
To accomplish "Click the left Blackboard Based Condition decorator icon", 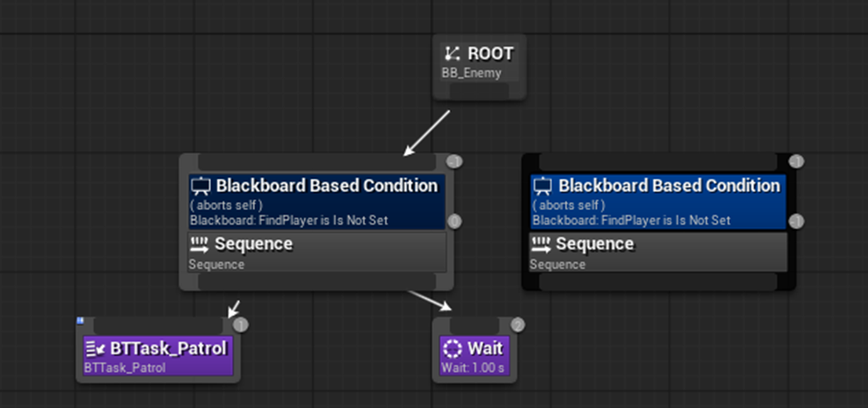I will click(x=201, y=186).
